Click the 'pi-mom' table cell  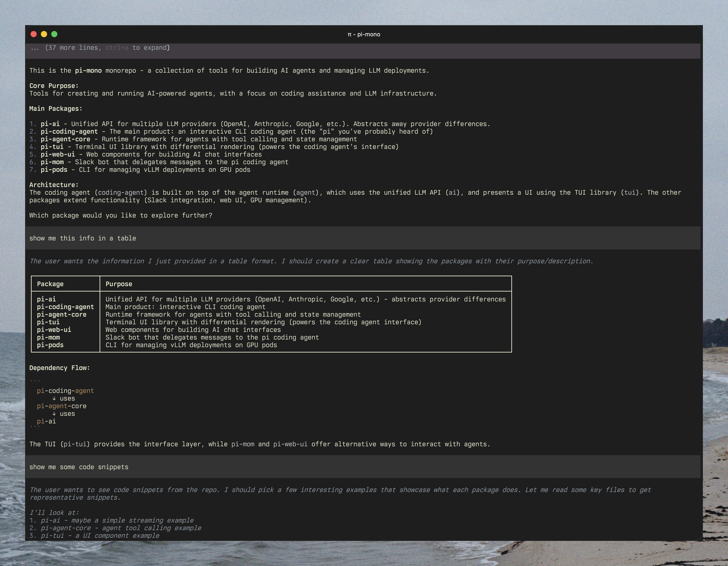48,338
